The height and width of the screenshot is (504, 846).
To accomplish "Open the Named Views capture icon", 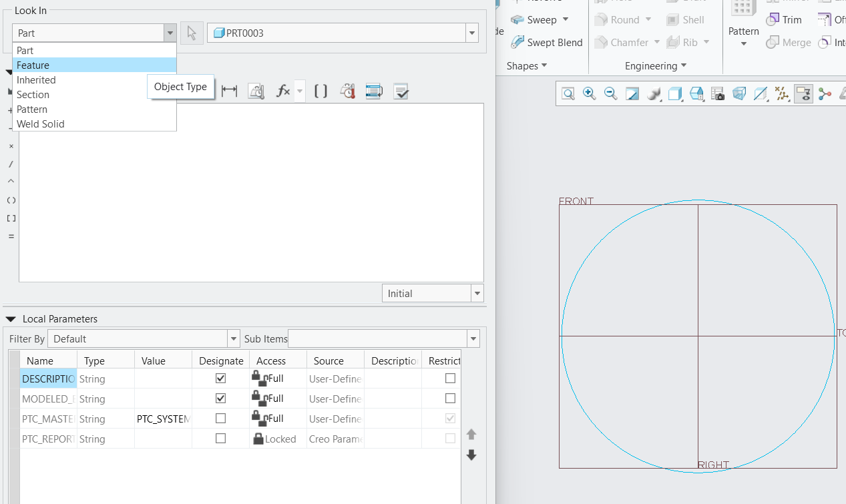I will tap(718, 93).
